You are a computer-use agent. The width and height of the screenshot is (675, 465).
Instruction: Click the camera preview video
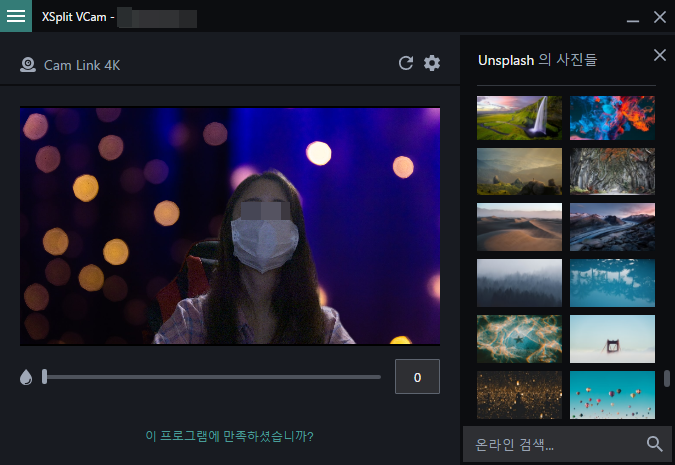tap(230, 226)
